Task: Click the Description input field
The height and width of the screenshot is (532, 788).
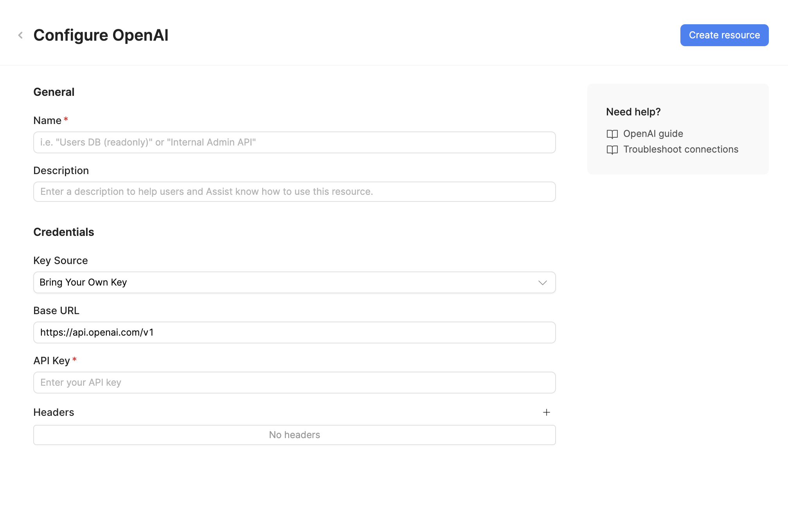Action: point(294,192)
